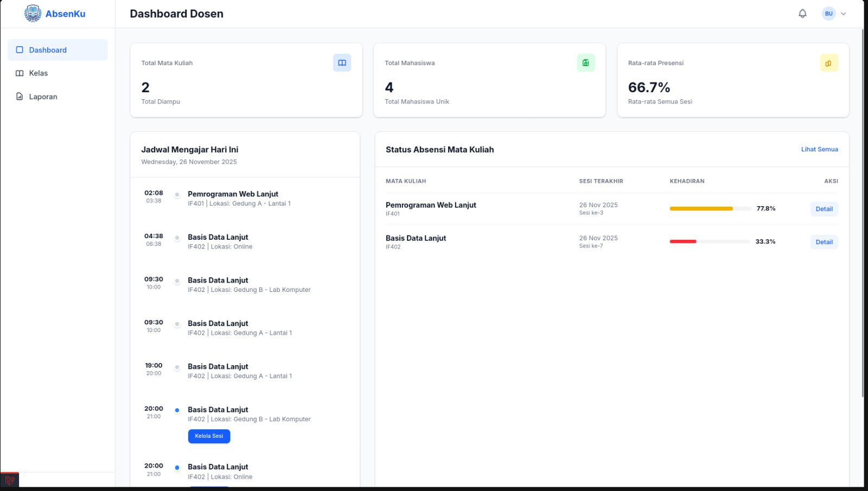
Task: Click the 77.8% percentage label
Action: (765, 208)
